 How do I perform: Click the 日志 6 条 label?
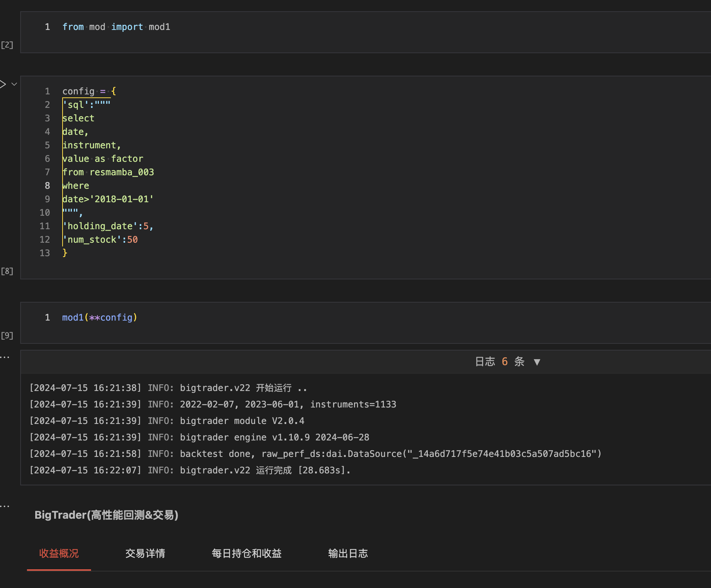pos(500,362)
